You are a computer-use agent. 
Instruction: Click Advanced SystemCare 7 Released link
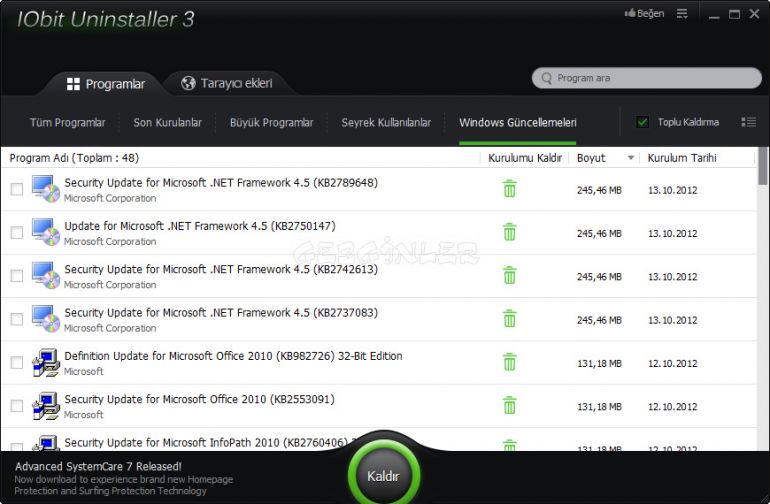click(98, 466)
